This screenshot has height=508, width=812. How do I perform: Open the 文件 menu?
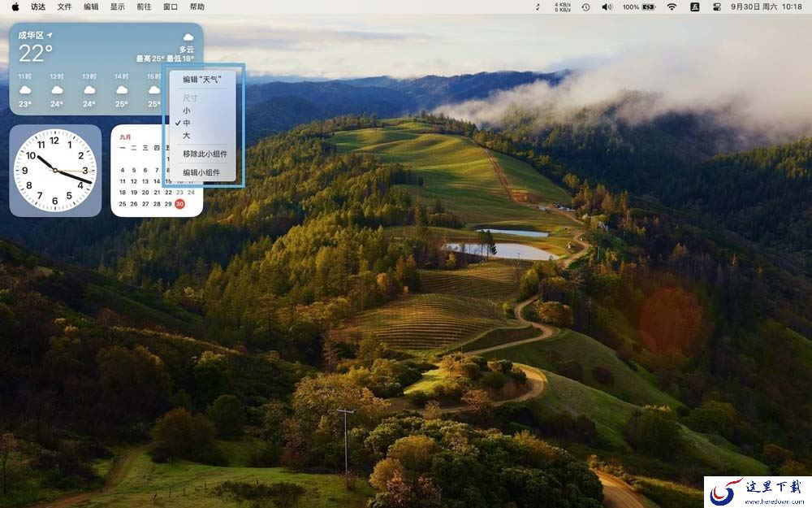(64, 7)
